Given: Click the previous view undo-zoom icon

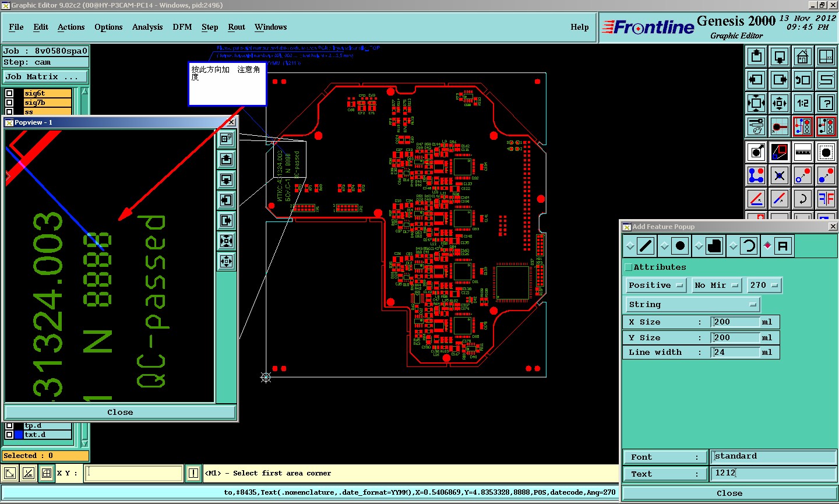Looking at the screenshot, I should click(x=803, y=80).
